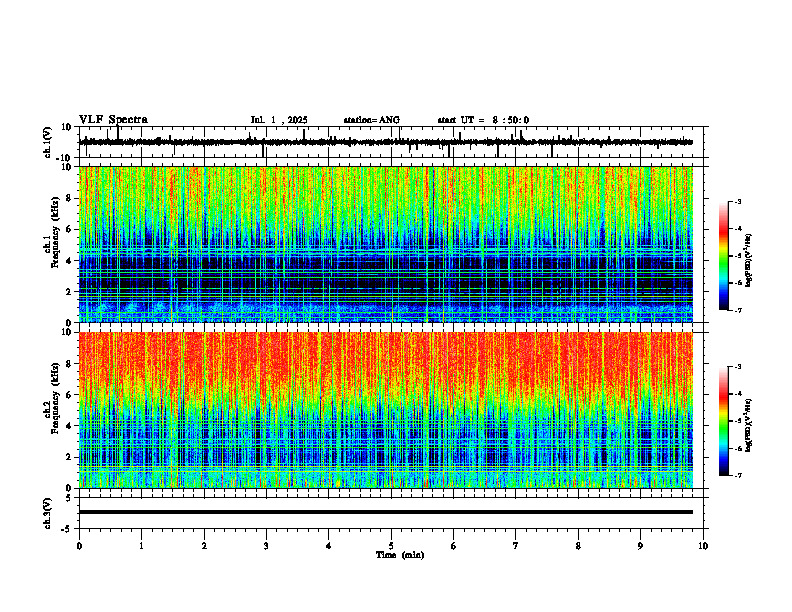Click the ch.3 flat black voltage trace
792x612 pixels.
(385, 512)
